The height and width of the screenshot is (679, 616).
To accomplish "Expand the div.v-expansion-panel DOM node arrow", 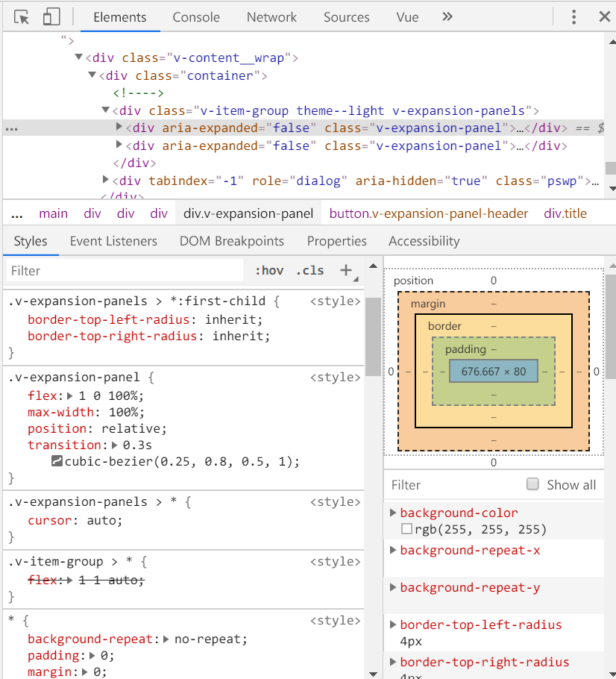I will point(119,128).
